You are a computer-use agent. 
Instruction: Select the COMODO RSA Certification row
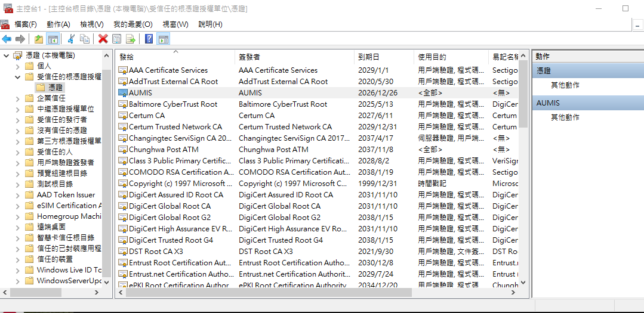(x=317, y=172)
